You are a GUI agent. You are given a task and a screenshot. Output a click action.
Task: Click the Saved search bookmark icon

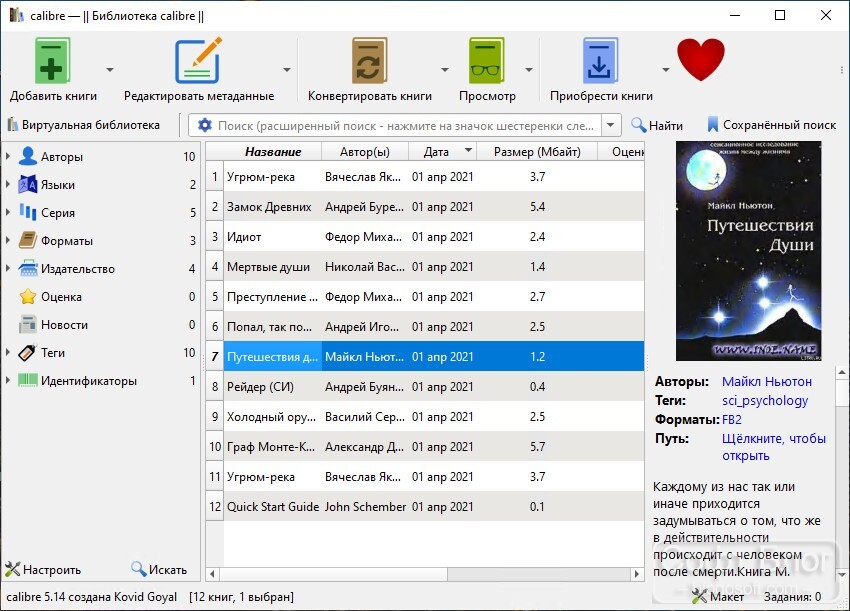click(712, 125)
